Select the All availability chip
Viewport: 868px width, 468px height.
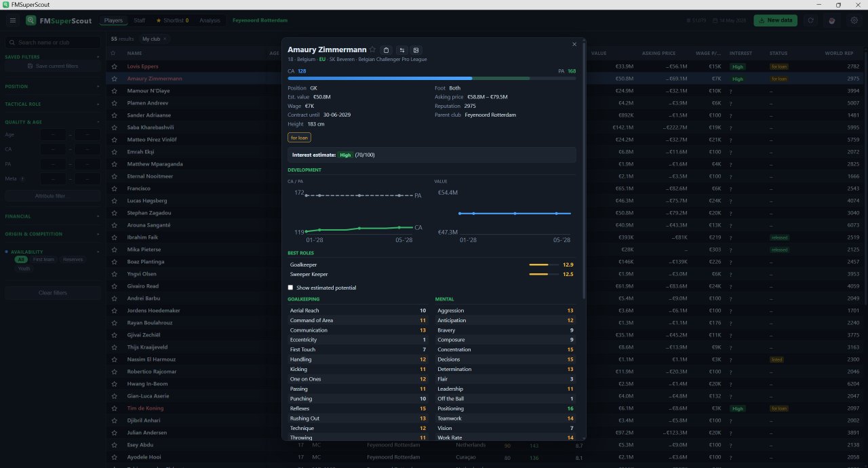21,260
